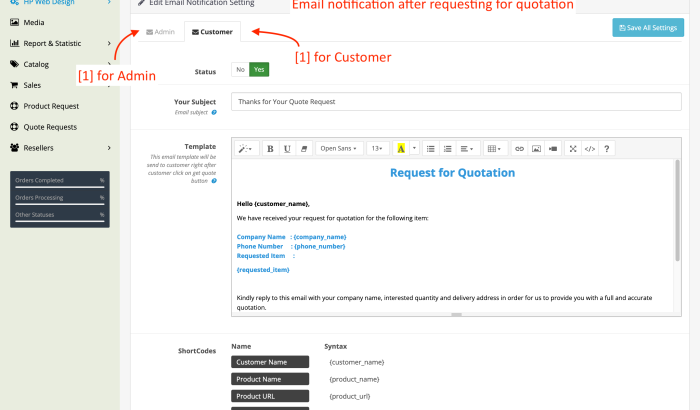Click the Report & Statistic chart icon
Screen dimensions: 700x410
point(14,43)
